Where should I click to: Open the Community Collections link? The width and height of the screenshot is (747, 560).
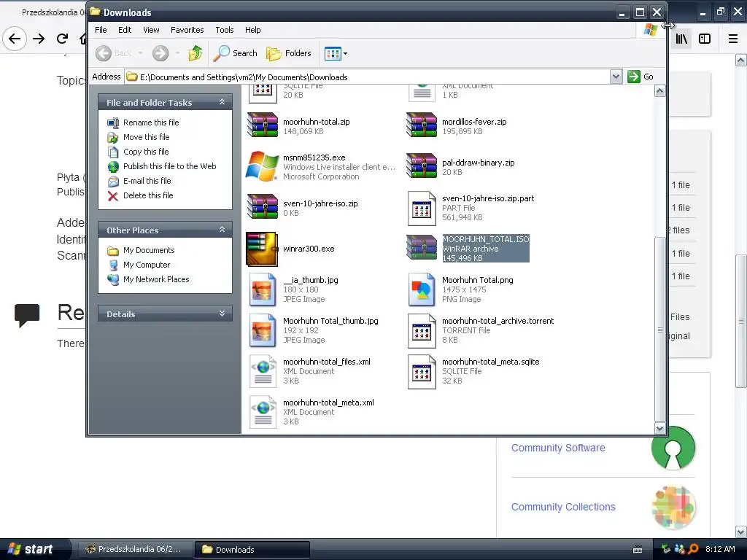[x=563, y=507]
